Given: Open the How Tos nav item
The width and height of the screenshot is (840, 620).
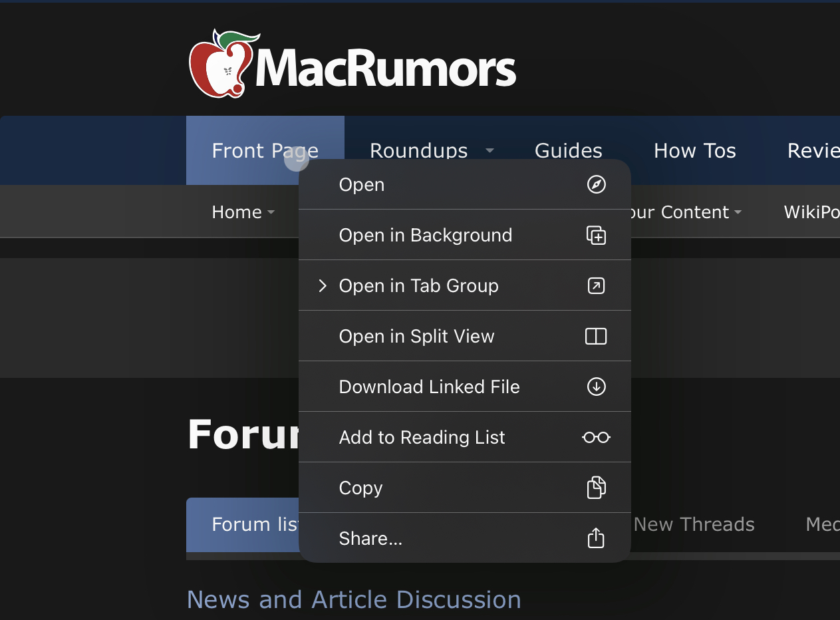Looking at the screenshot, I should click(x=695, y=150).
